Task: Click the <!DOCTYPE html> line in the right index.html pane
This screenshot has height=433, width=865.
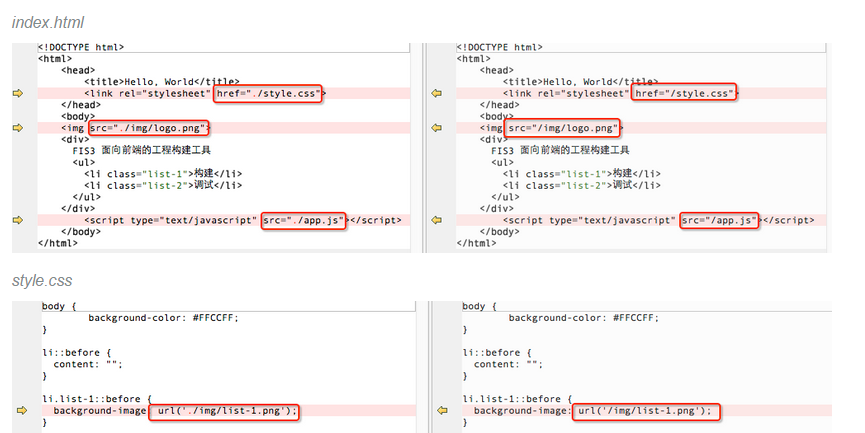Action: click(500, 47)
